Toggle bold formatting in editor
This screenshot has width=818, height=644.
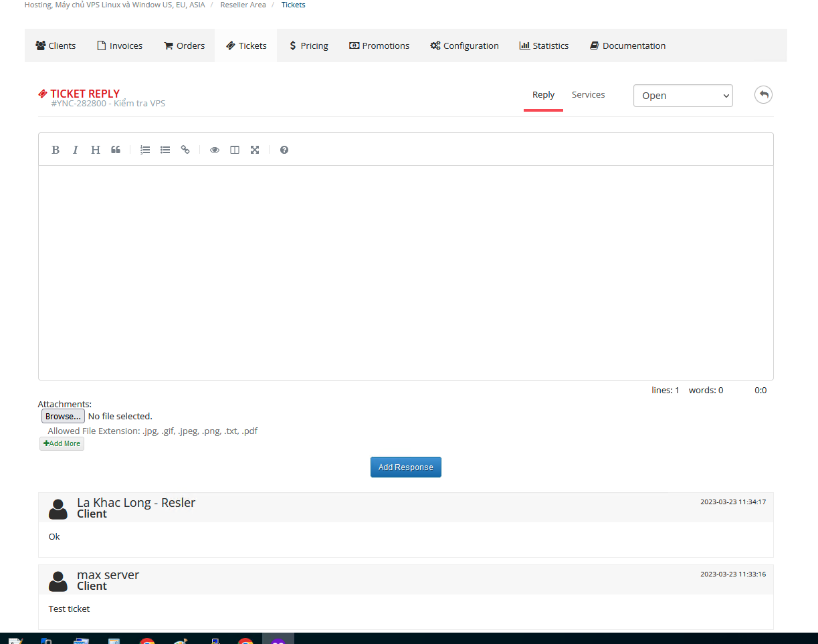(x=56, y=150)
